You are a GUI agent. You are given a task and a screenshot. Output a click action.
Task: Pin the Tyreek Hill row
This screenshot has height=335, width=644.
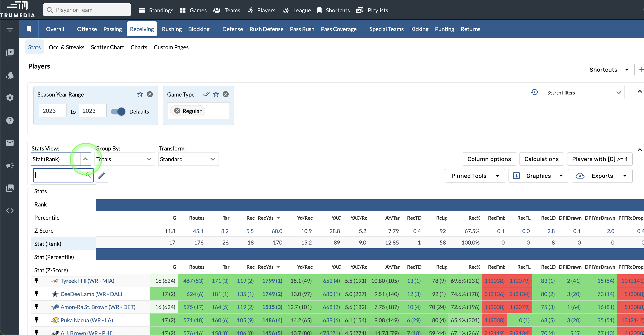tap(36, 281)
